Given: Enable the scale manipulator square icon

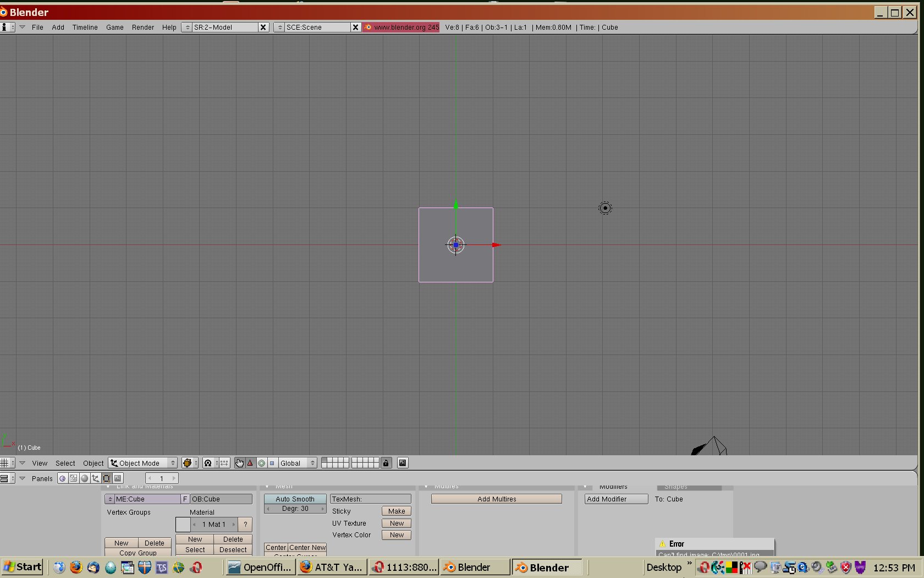Looking at the screenshot, I should coord(272,463).
